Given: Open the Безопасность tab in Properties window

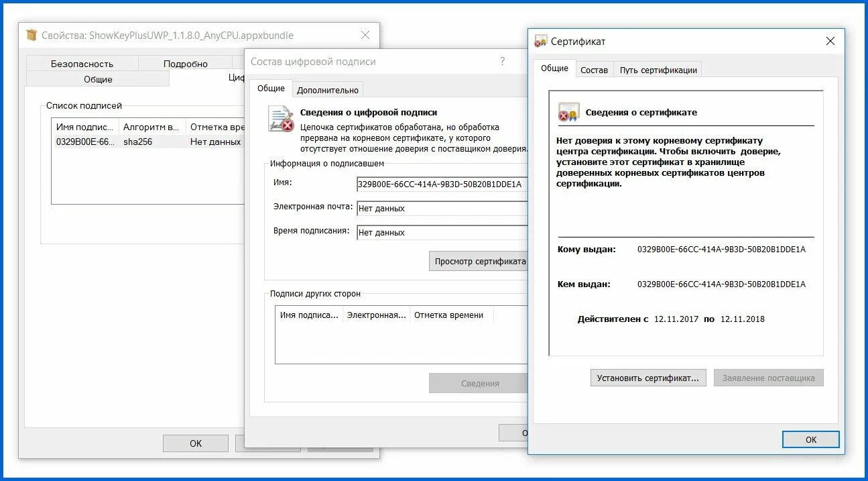Looking at the screenshot, I should [82, 64].
